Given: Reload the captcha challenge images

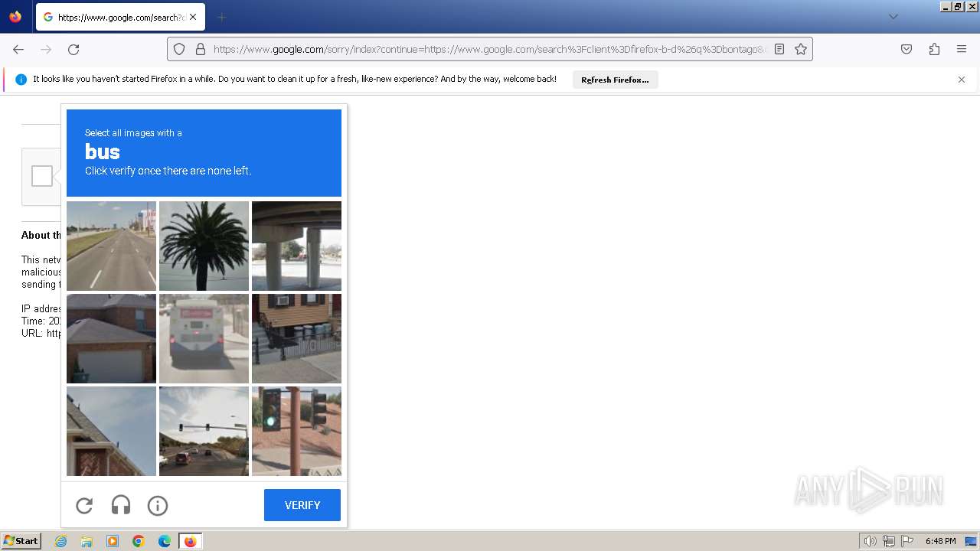Looking at the screenshot, I should tap(84, 505).
